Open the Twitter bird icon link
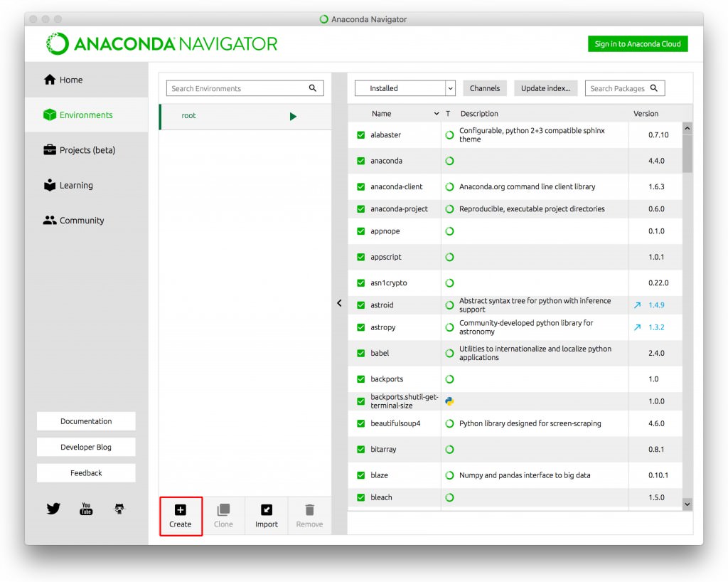 click(53, 509)
